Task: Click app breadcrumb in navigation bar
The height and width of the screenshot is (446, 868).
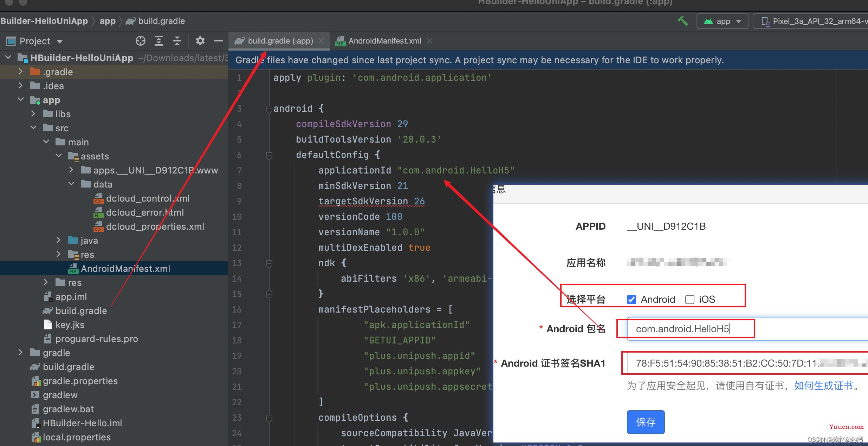Action: (108, 21)
